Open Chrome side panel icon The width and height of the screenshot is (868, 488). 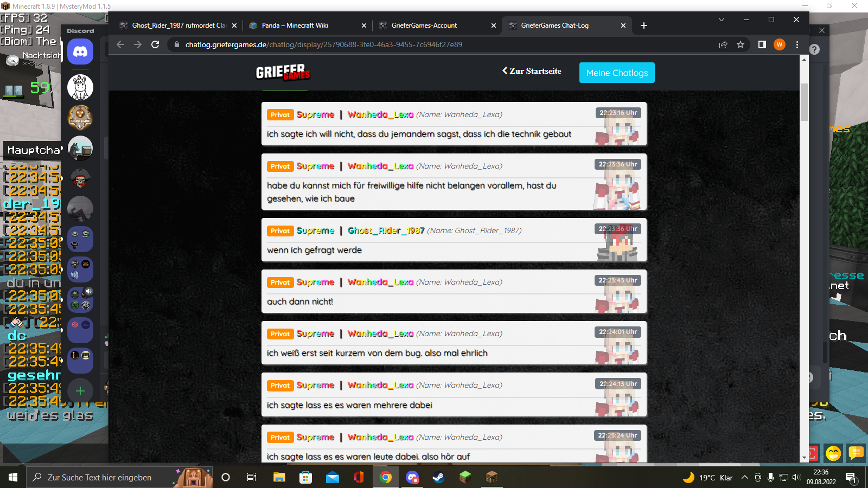(762, 44)
